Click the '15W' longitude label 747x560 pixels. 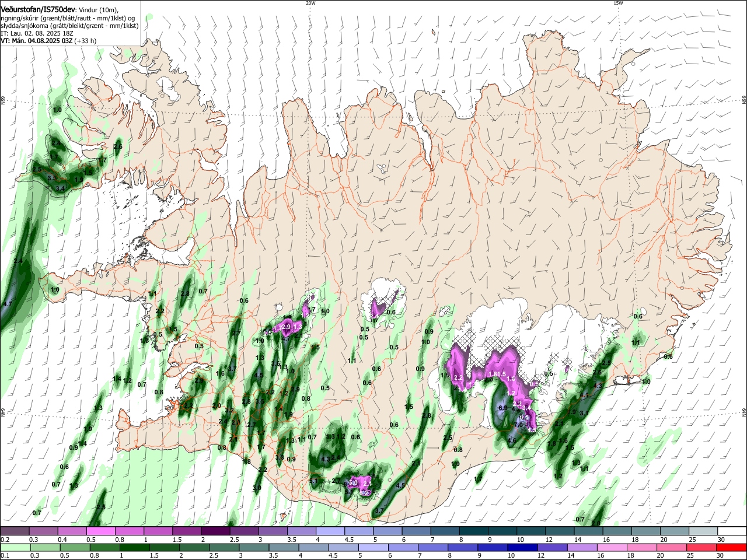tap(618, 3)
